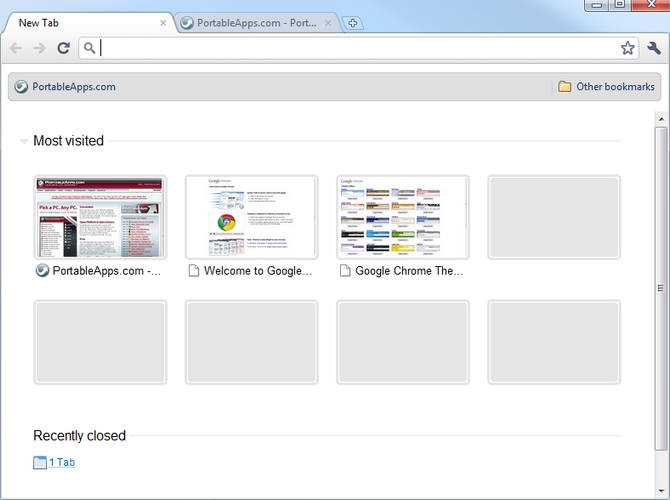Click the Back navigation arrow

point(16,48)
